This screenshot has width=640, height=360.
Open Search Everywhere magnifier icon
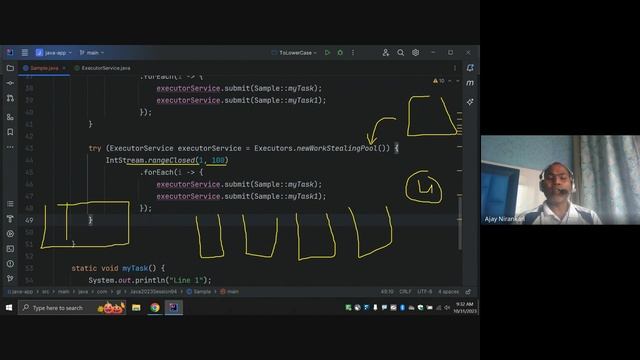tap(401, 53)
